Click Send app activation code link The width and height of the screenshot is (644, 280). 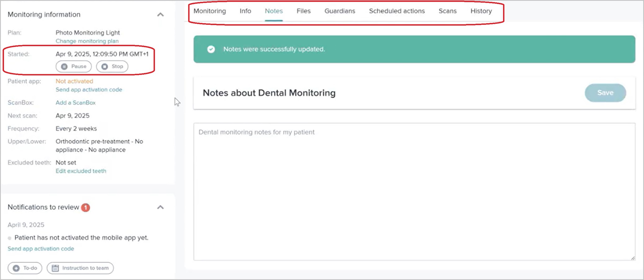[x=89, y=89]
